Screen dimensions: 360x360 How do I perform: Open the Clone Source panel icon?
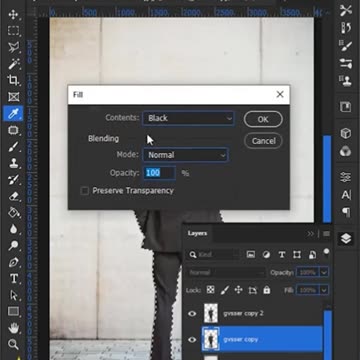346,81
